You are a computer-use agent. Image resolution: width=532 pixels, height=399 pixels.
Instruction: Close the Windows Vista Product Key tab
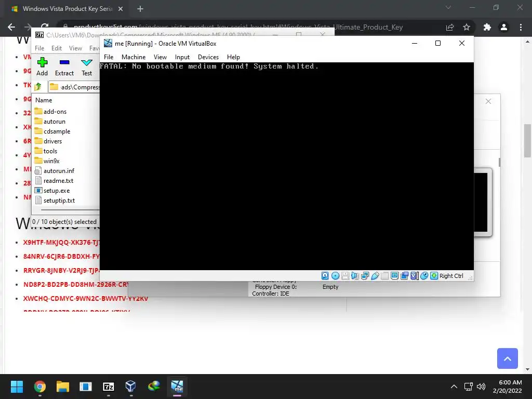121,9
